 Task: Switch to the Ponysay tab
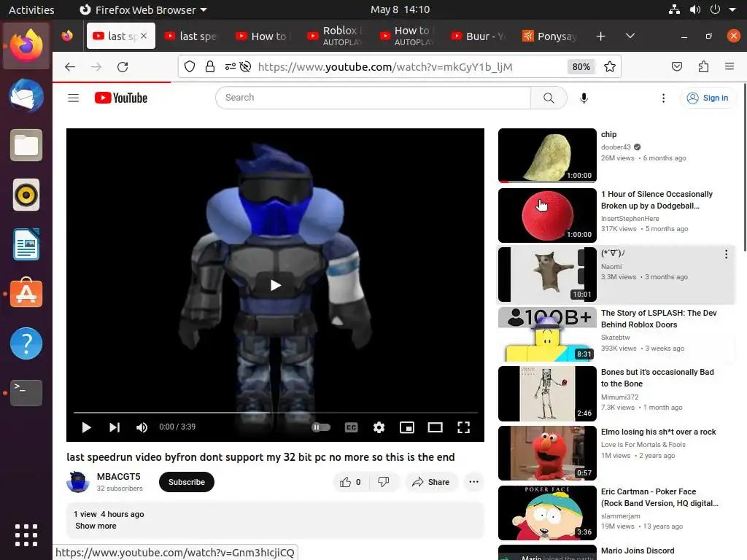click(551, 36)
